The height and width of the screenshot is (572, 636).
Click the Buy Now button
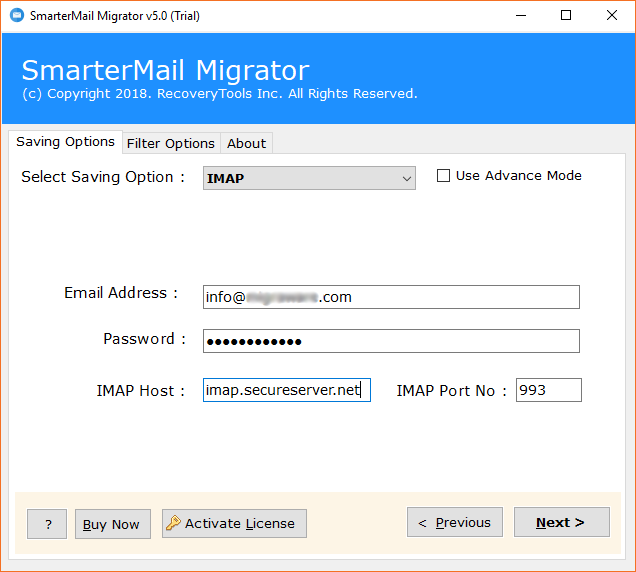click(x=113, y=524)
